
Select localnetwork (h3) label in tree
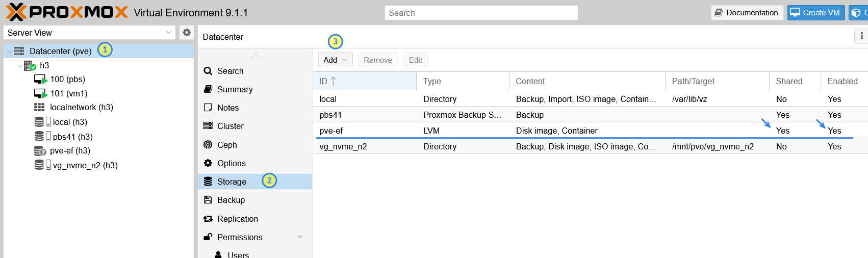(x=82, y=107)
